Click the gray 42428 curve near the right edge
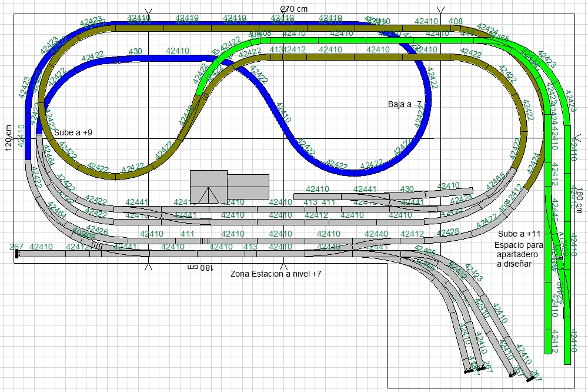This screenshot has width=588, height=392. point(447,239)
